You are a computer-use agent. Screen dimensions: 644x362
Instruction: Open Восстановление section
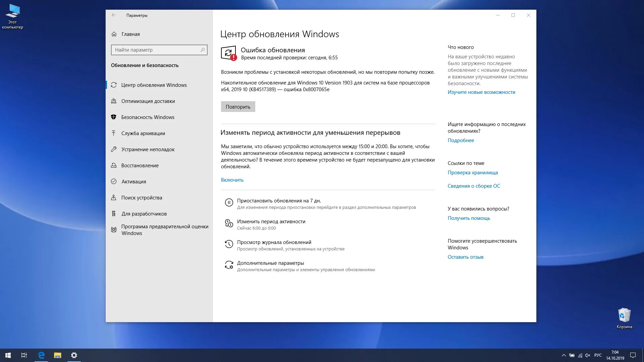[140, 166]
